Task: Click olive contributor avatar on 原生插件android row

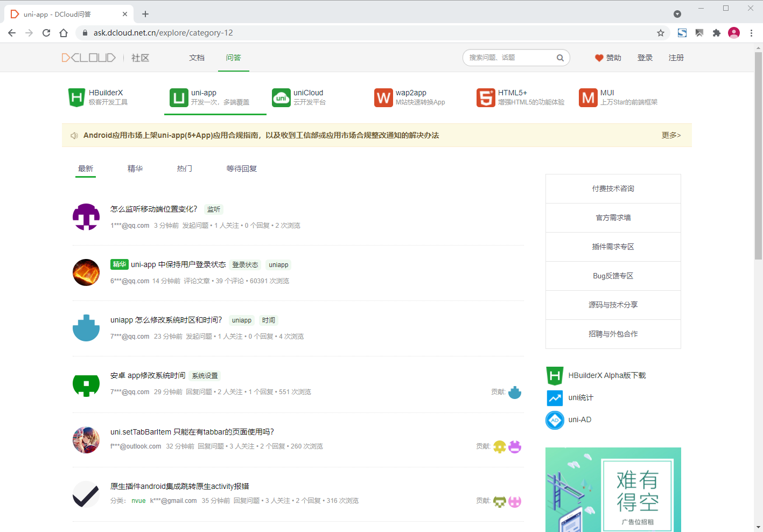Action: pos(500,501)
